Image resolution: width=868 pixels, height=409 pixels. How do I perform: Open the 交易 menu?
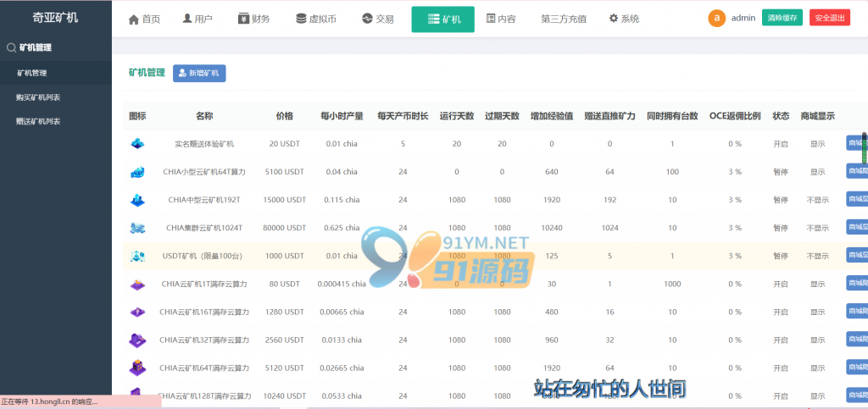click(378, 19)
